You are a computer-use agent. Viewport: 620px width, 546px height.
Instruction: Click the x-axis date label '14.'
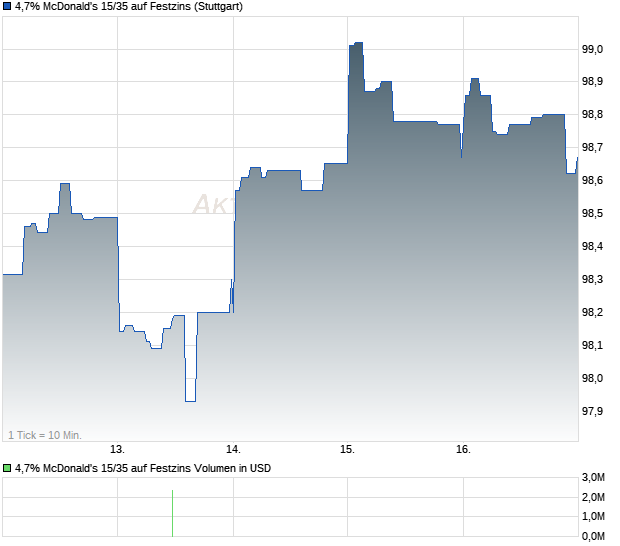tap(233, 449)
